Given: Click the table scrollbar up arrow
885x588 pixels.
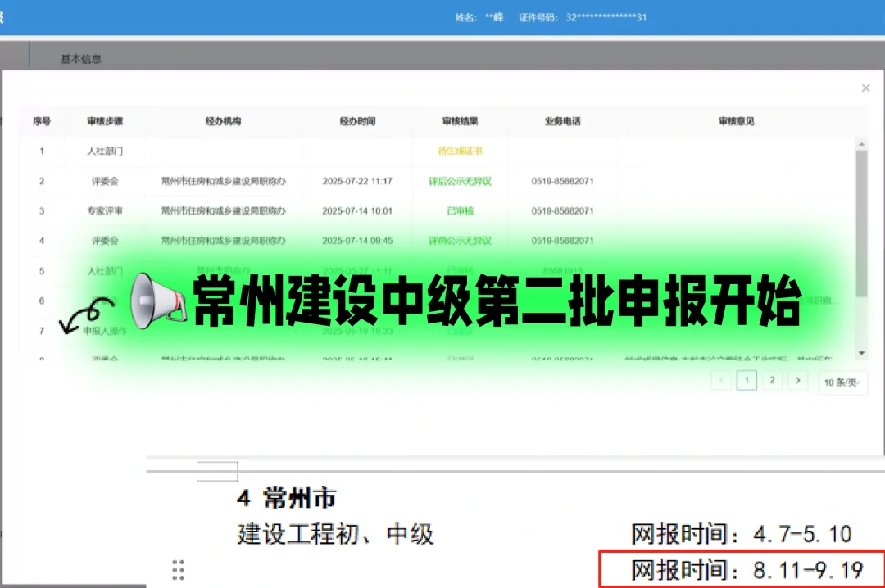Looking at the screenshot, I should tap(861, 144).
